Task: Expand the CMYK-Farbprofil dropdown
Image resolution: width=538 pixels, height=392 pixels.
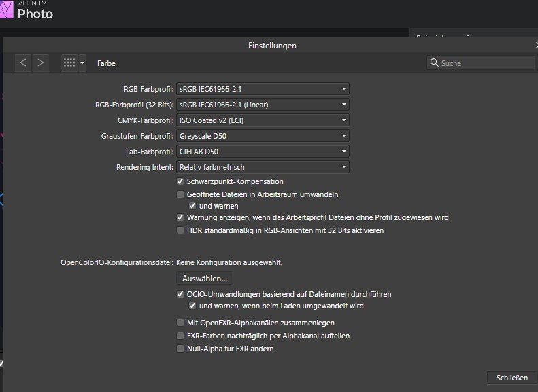Action: pos(263,120)
